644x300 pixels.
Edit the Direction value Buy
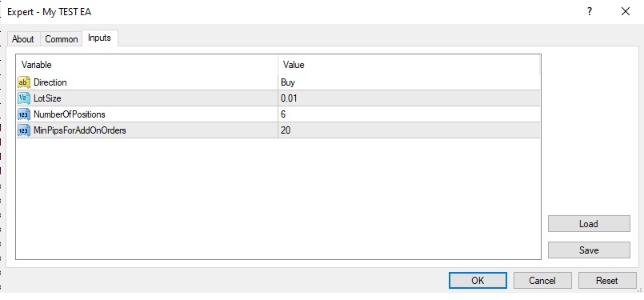click(409, 82)
